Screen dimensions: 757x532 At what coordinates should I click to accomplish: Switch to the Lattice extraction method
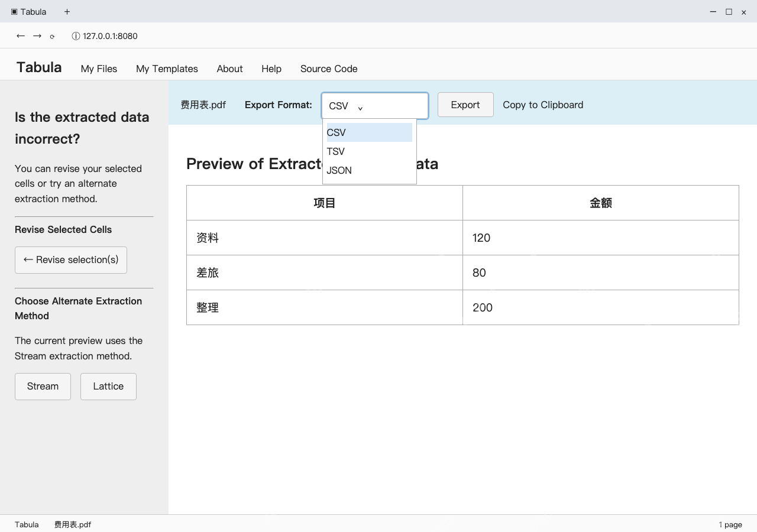click(x=108, y=387)
